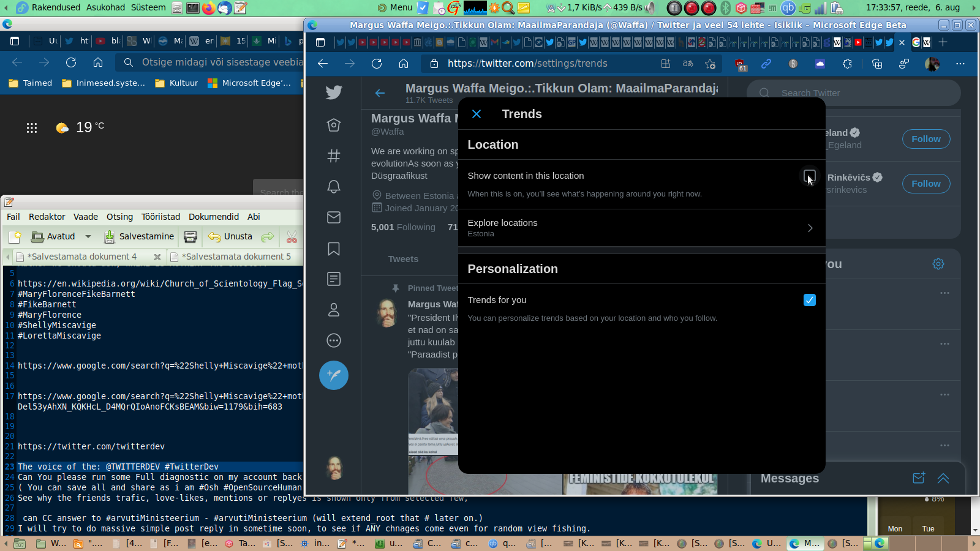Launch Firefox from top panel
Image resolution: width=980 pixels, height=551 pixels.
[209, 8]
